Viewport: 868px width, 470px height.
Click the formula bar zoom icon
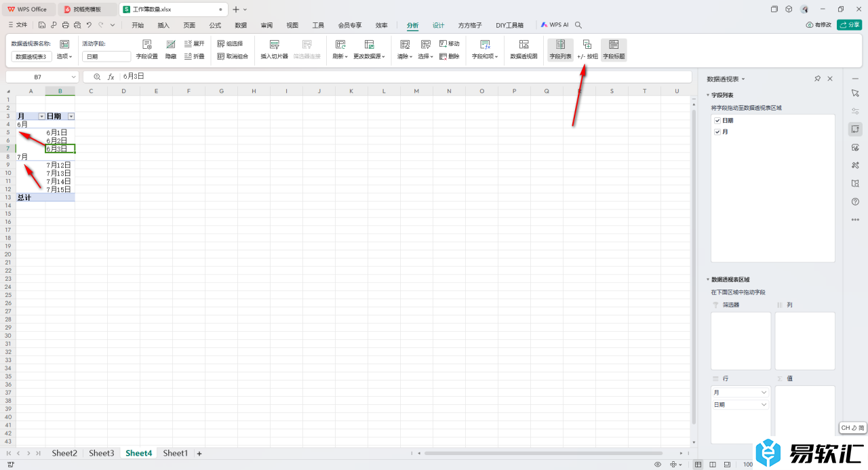pos(97,77)
